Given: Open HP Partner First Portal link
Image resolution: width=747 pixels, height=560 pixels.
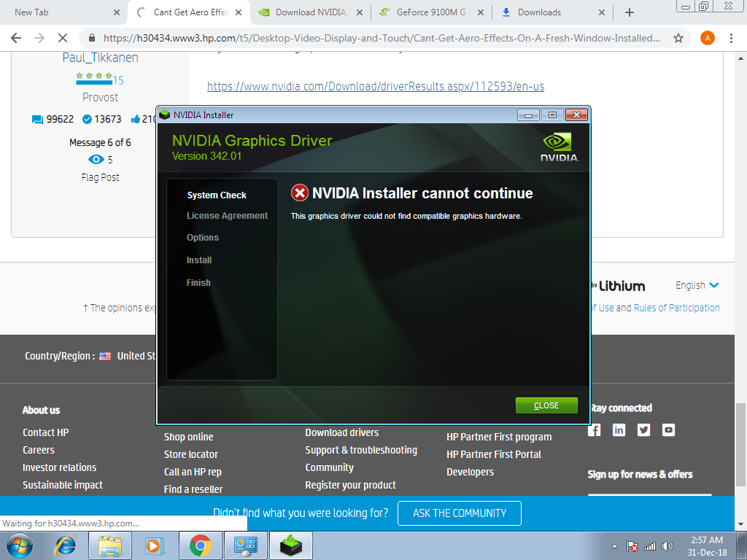Looking at the screenshot, I should click(x=494, y=454).
